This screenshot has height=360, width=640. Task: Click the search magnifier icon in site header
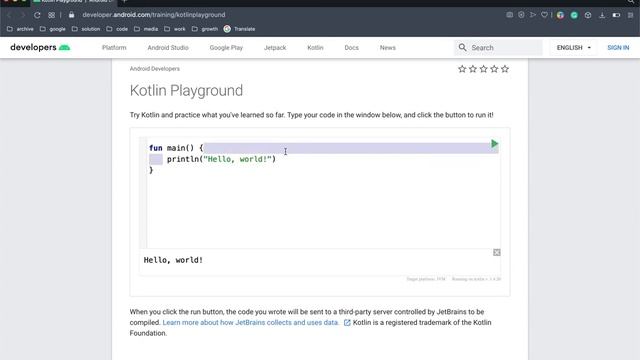point(462,48)
